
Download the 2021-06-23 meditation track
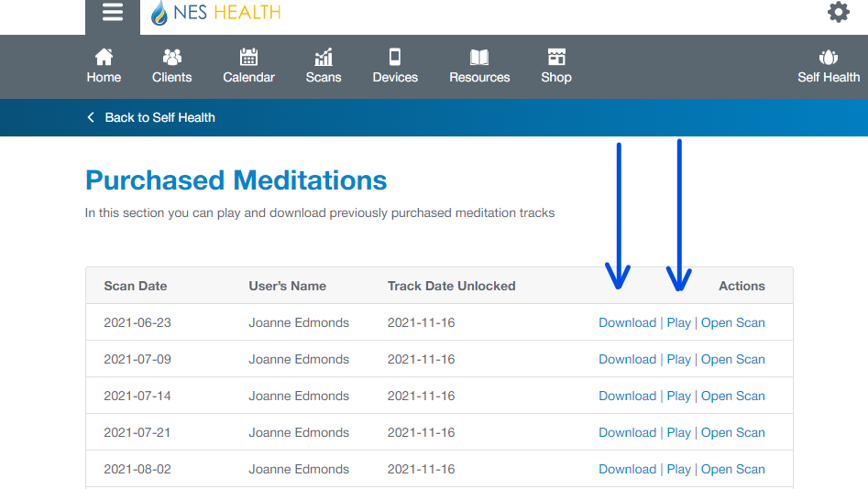(627, 322)
